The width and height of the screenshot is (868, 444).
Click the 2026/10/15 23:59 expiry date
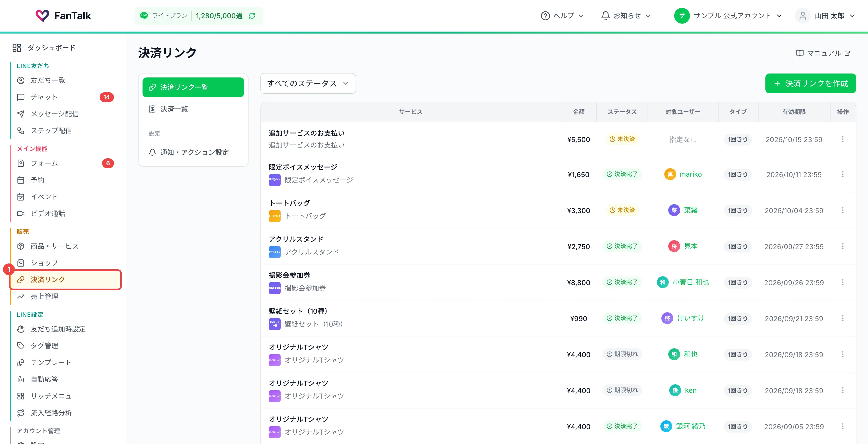point(794,140)
